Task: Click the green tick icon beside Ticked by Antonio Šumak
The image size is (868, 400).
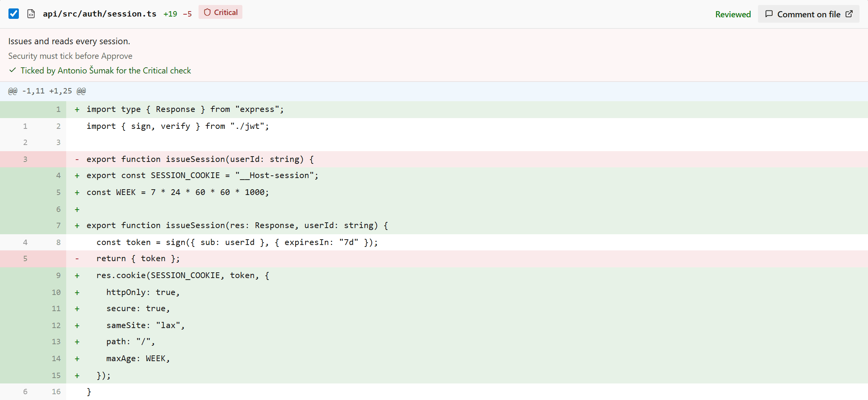Action: (13, 70)
